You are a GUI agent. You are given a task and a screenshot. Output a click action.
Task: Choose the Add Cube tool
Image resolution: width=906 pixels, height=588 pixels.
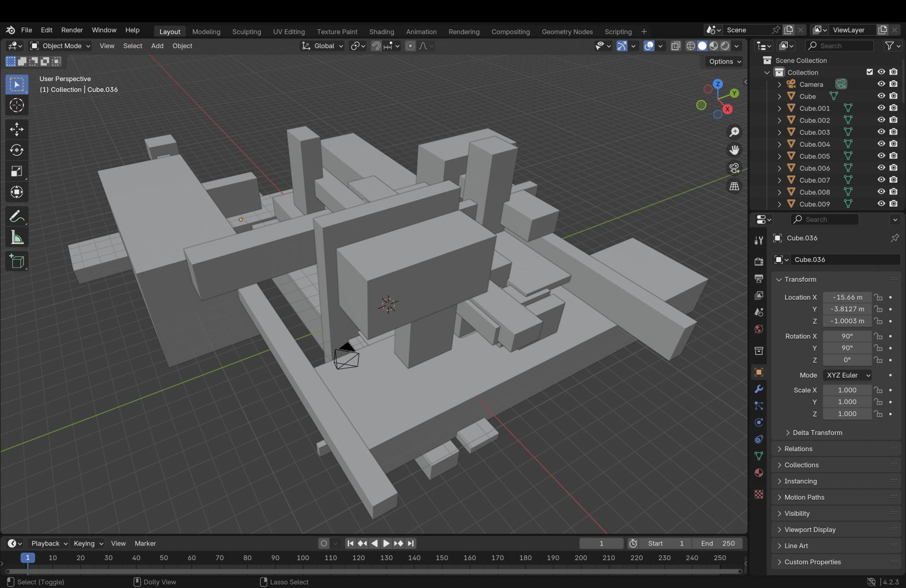click(x=17, y=261)
